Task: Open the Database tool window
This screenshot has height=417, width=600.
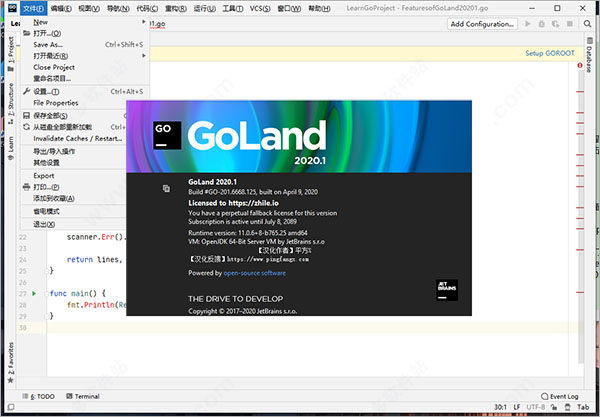Action: click(589, 55)
